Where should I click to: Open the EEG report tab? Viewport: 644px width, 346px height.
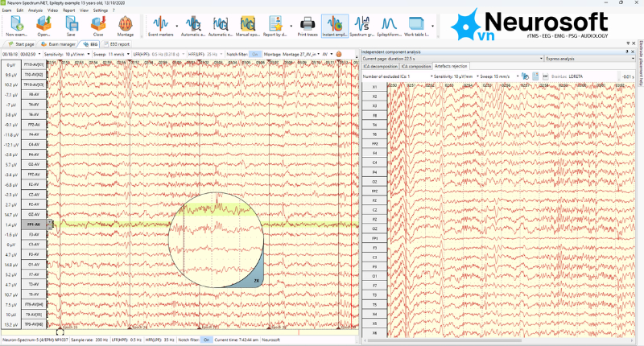coord(117,44)
